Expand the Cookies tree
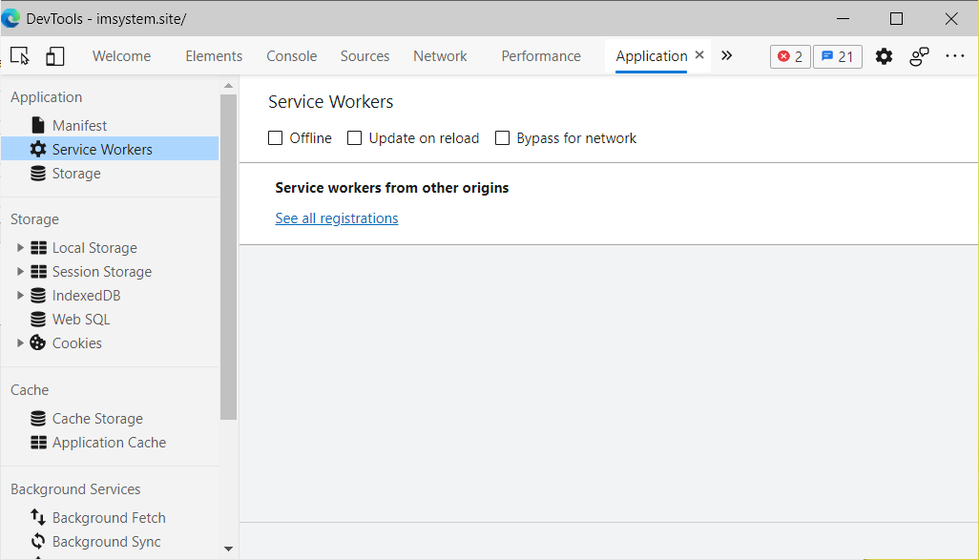979x560 pixels. click(20, 342)
